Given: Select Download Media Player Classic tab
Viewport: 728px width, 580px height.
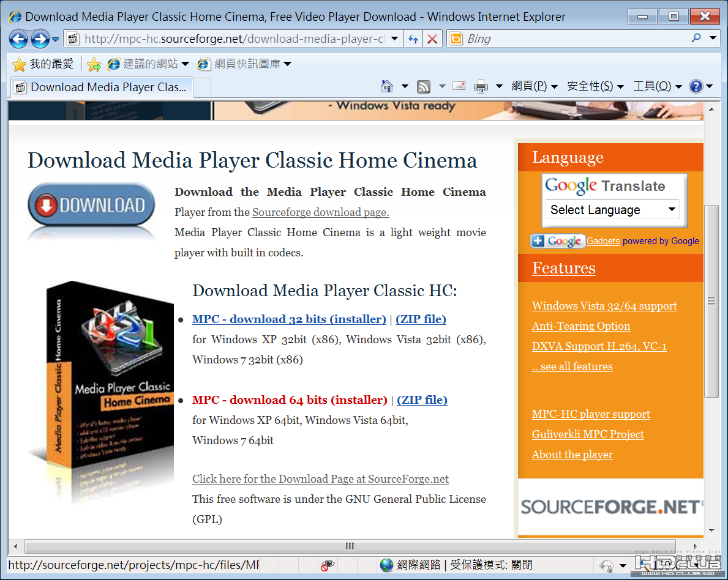Looking at the screenshot, I should coord(101,87).
